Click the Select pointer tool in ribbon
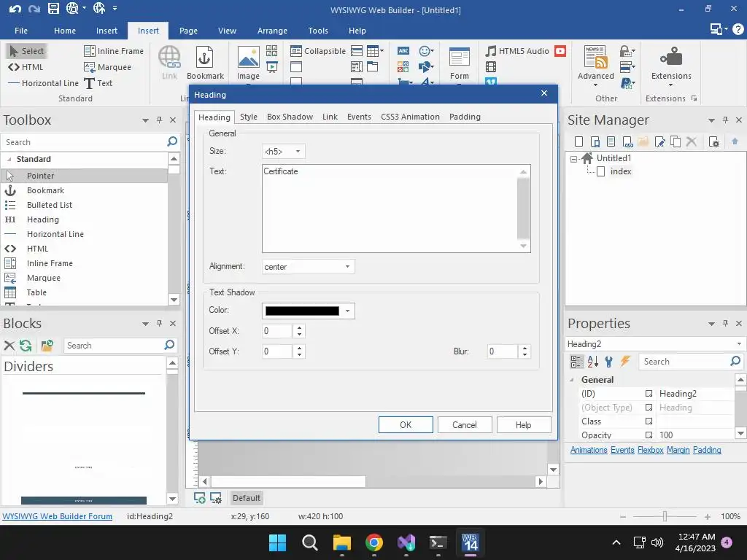This screenshot has width=747, height=560. tap(27, 51)
